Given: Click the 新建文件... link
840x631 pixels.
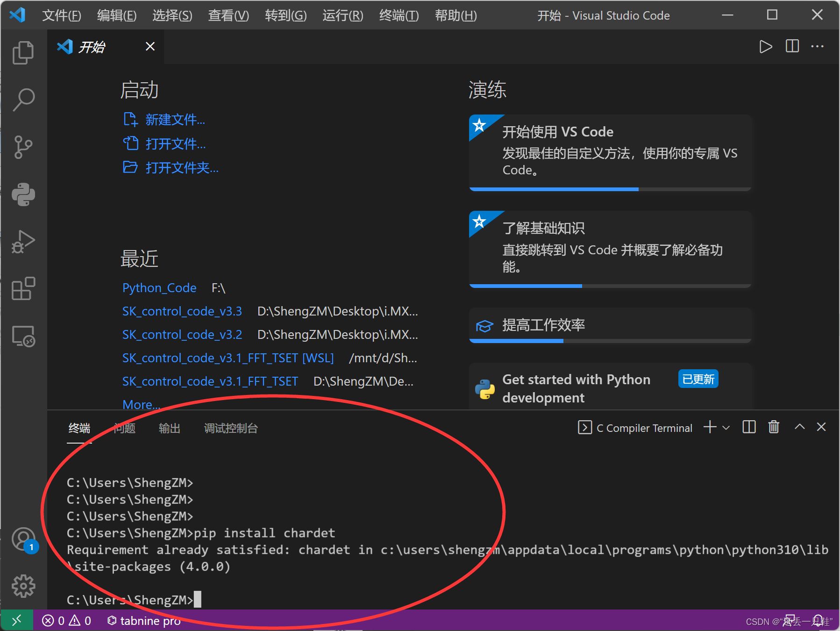Looking at the screenshot, I should coord(164,120).
